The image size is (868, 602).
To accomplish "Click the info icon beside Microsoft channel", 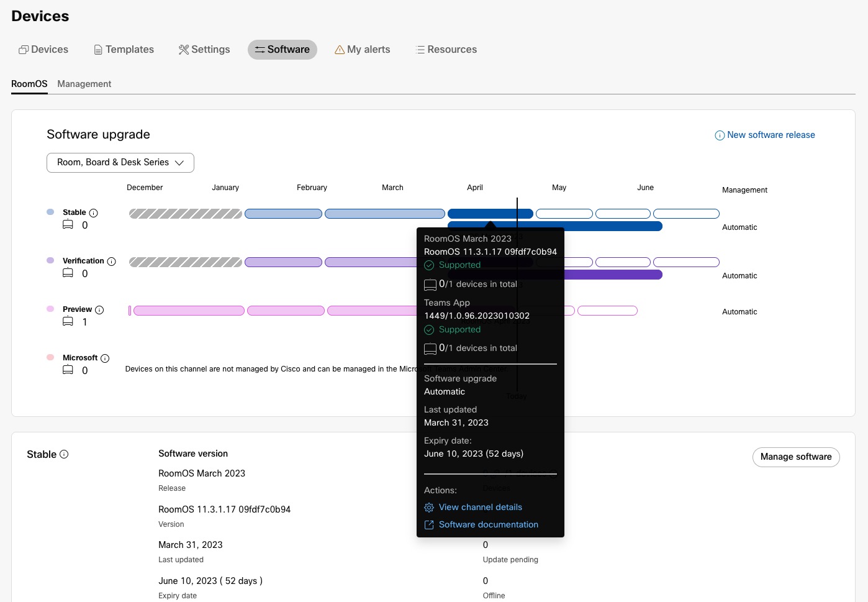I will pyautogui.click(x=105, y=358).
